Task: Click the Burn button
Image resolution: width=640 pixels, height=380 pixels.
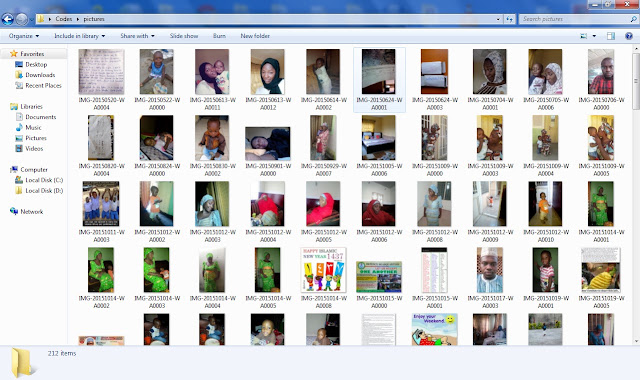Action: [219, 36]
